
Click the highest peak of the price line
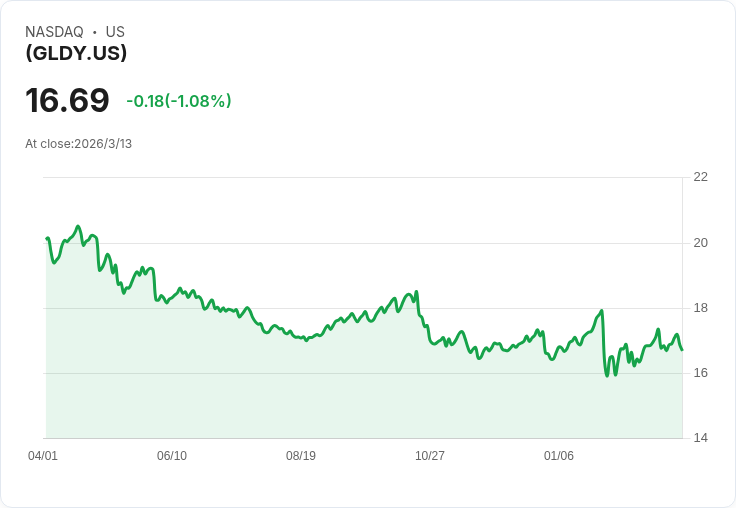pos(78,227)
